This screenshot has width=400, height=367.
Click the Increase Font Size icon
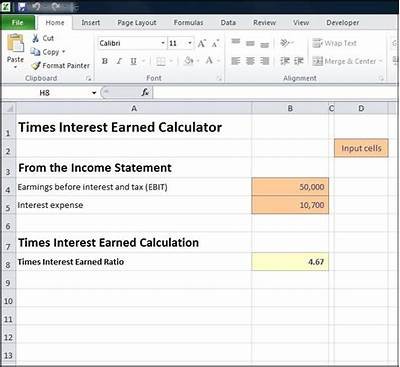point(202,43)
